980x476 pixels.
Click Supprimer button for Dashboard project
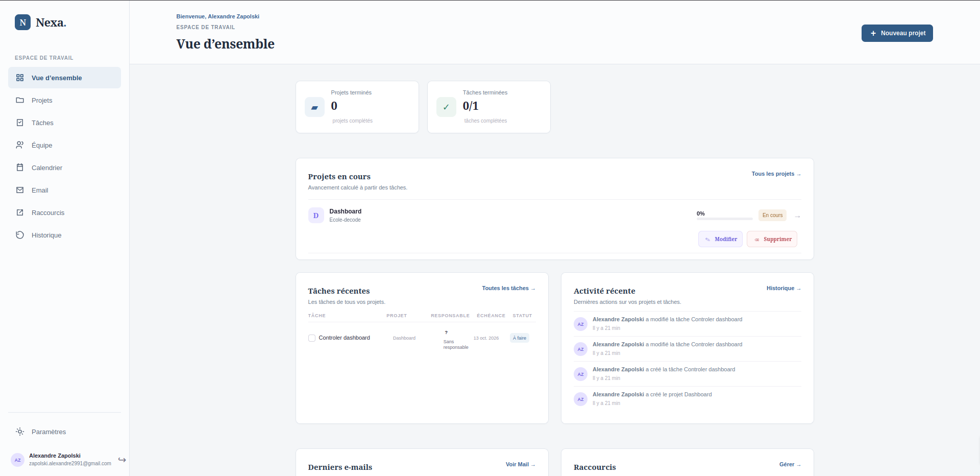(772, 239)
